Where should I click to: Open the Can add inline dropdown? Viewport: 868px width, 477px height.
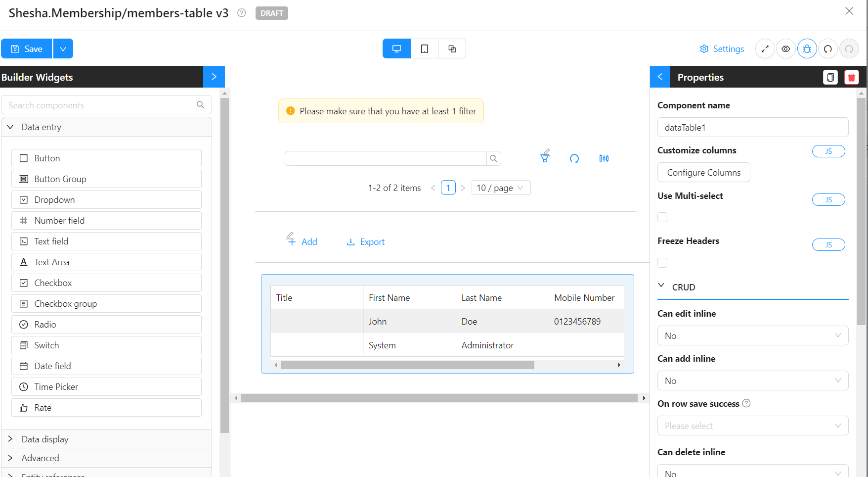(753, 381)
